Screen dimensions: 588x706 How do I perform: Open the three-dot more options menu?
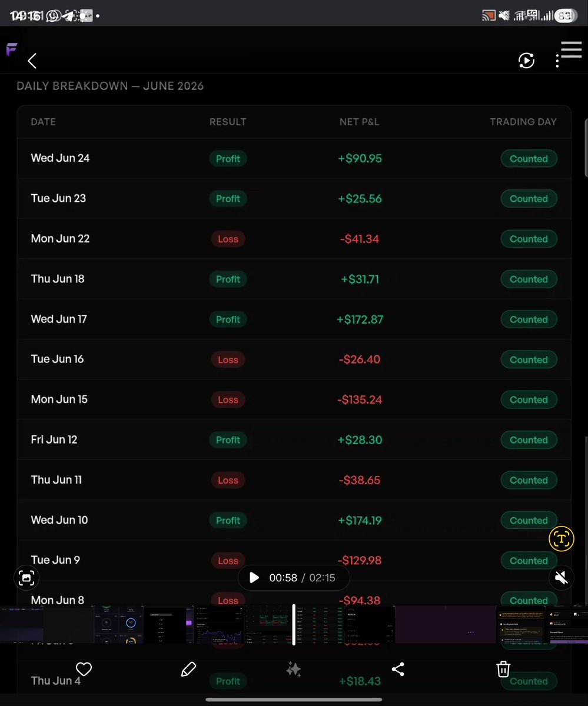point(557,61)
